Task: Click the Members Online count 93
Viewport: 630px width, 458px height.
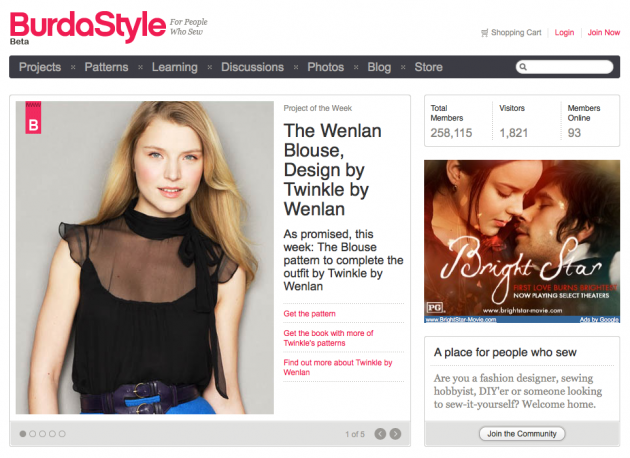Action: point(574,133)
